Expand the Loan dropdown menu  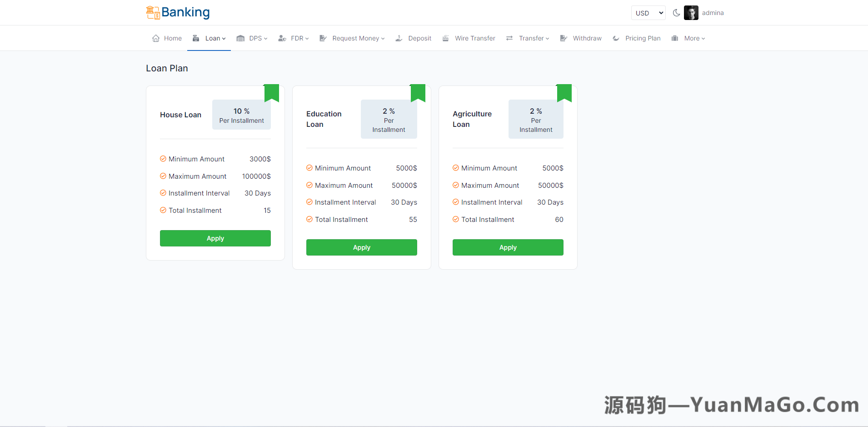(213, 38)
